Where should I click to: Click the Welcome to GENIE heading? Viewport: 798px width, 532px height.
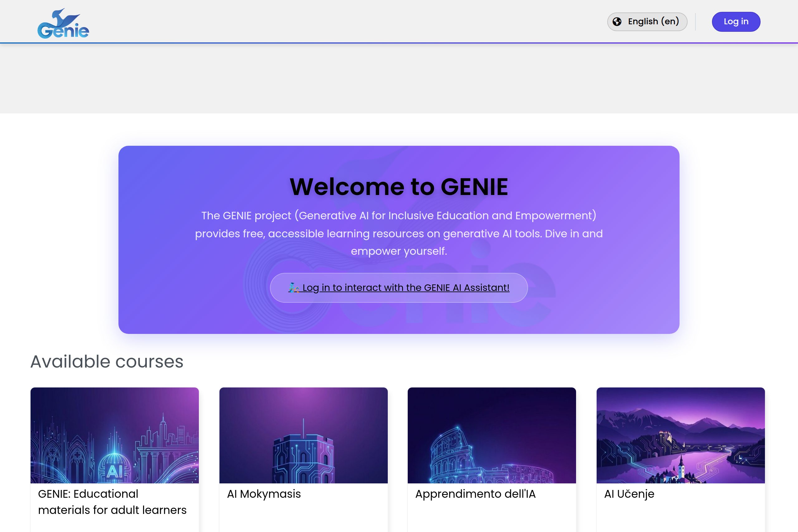click(399, 187)
